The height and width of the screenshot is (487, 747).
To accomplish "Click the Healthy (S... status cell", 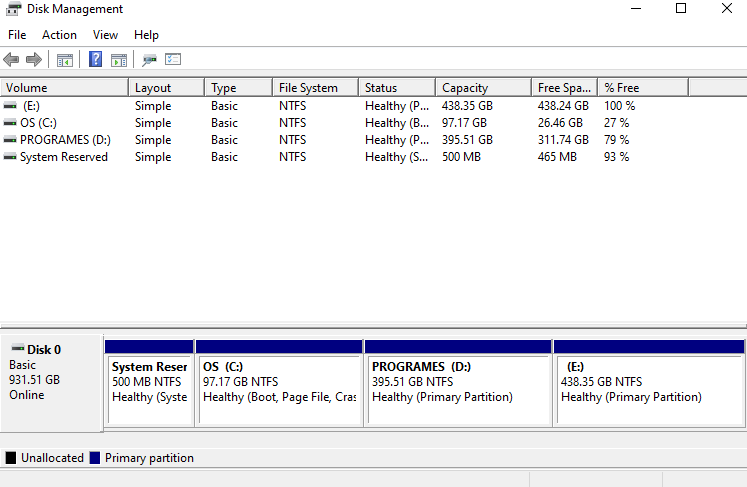I will (396, 157).
